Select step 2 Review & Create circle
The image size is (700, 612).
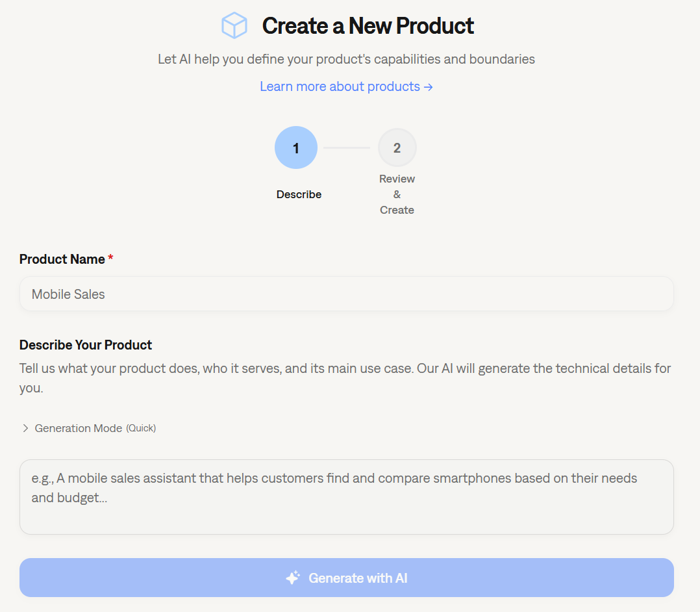click(x=397, y=147)
